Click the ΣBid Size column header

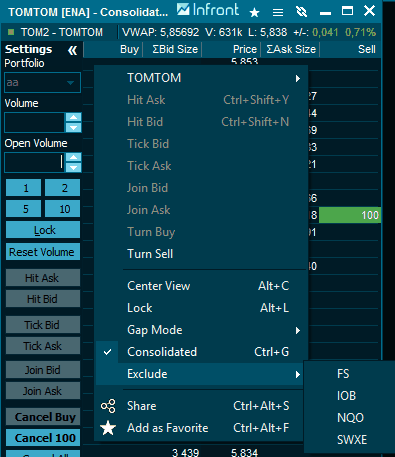172,49
